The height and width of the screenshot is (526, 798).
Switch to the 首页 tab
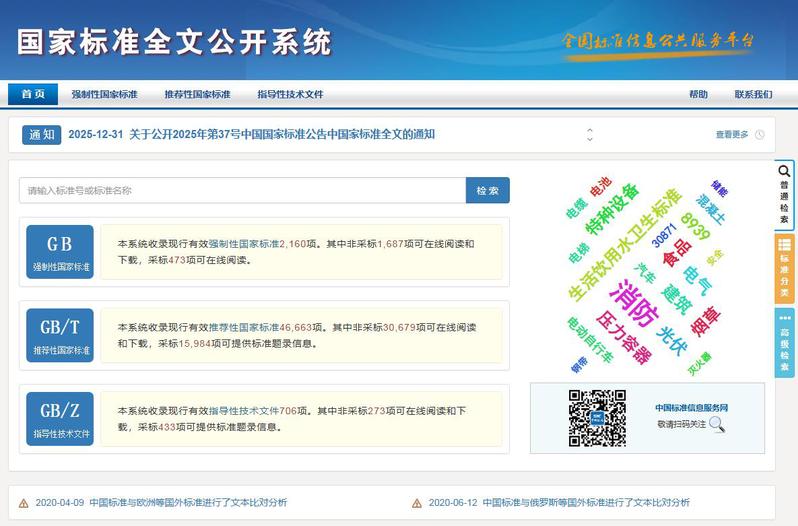pyautogui.click(x=33, y=94)
